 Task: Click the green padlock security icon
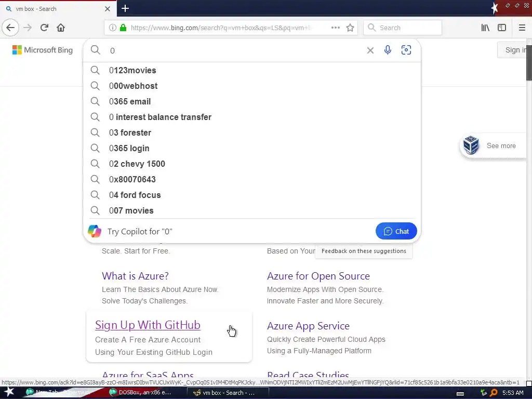pos(123,28)
